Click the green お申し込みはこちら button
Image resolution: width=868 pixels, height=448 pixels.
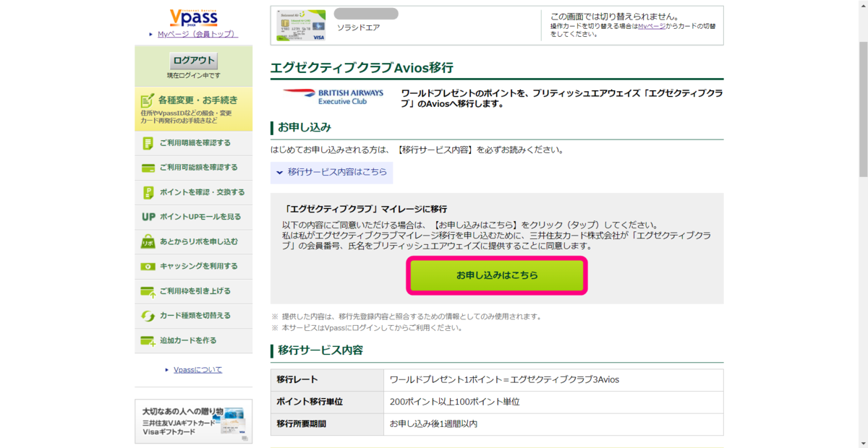[x=497, y=275]
